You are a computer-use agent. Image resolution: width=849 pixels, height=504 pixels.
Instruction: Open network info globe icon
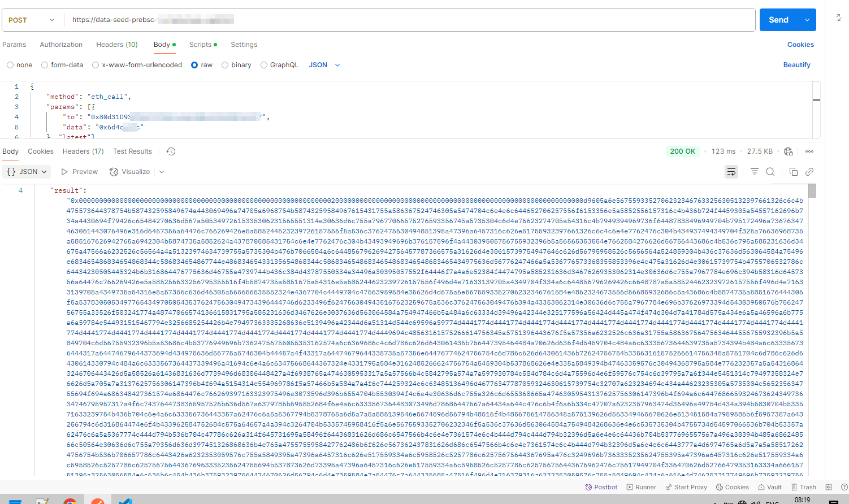789,151
